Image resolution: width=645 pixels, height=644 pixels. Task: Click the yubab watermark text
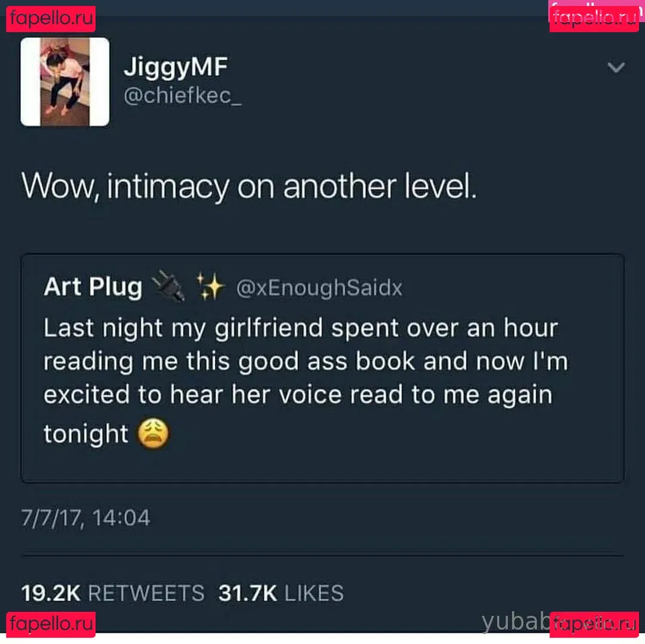pos(516,621)
